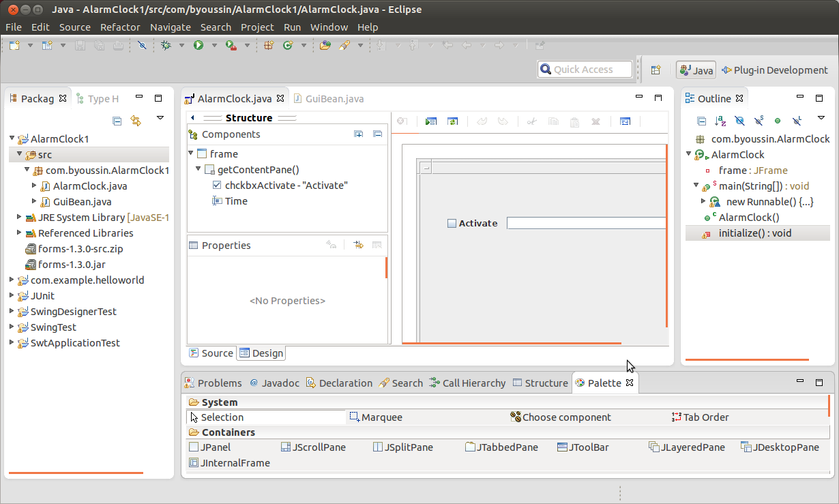Click Collapse All icon in Outline view
This screenshot has height=504, width=839.
point(701,121)
